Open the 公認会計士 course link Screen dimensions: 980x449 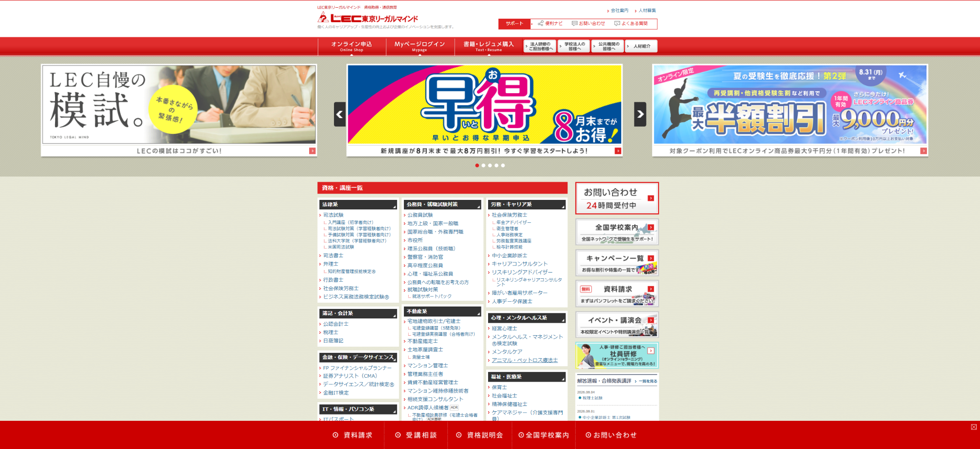[336, 324]
